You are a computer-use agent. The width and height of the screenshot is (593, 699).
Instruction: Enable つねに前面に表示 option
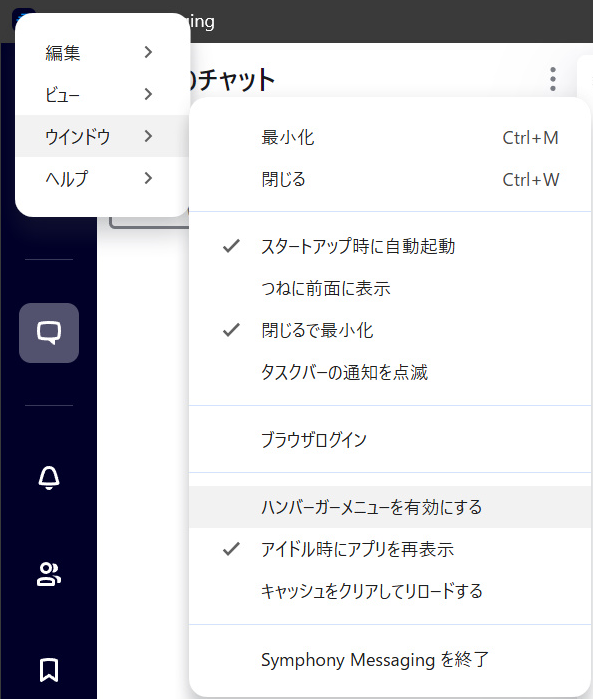pos(391,288)
